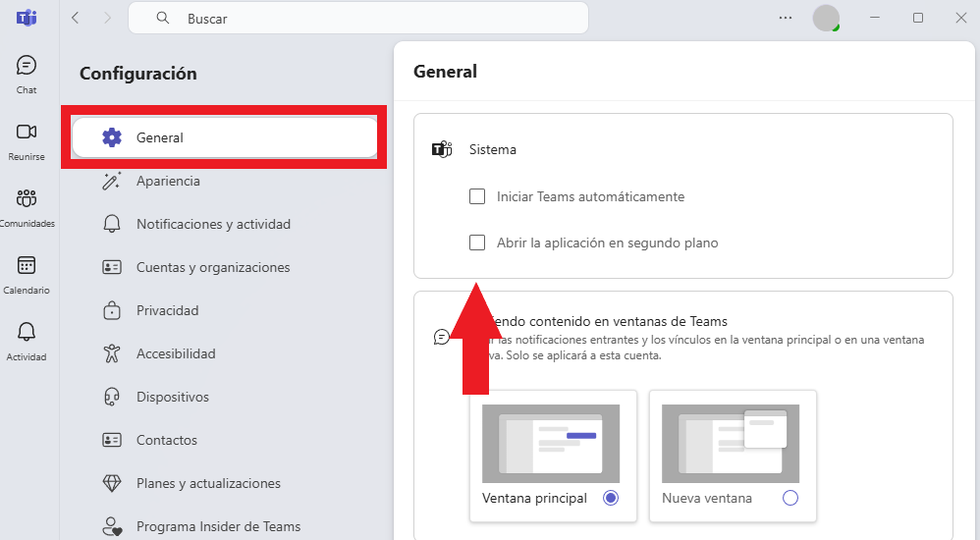Select the Nueva ventana radio button

(790, 498)
